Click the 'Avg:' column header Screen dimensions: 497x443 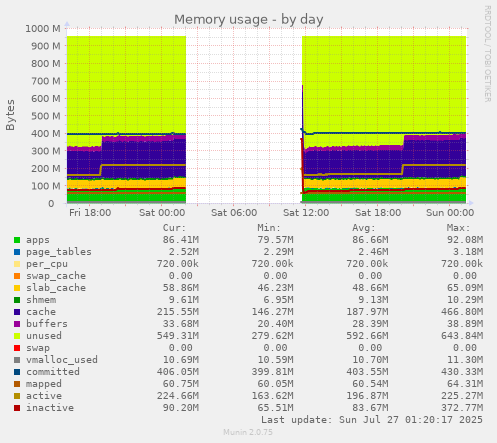pos(364,228)
